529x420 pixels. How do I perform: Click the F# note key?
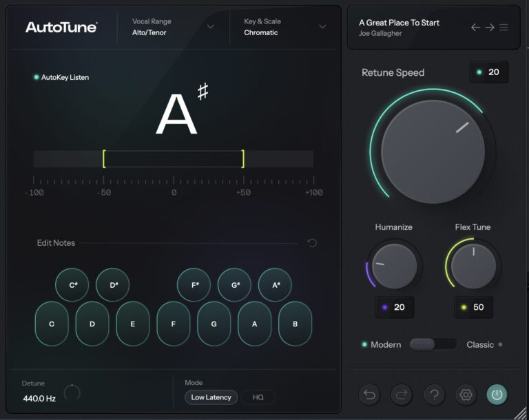click(194, 285)
